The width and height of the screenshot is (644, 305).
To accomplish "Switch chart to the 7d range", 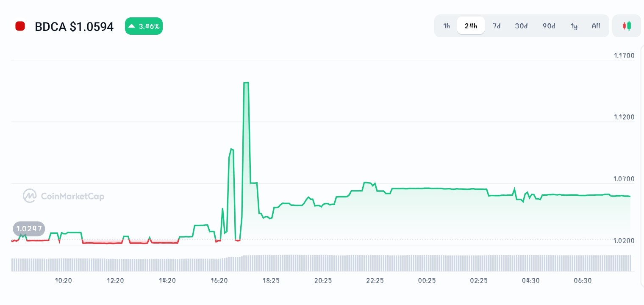I will coord(497,26).
